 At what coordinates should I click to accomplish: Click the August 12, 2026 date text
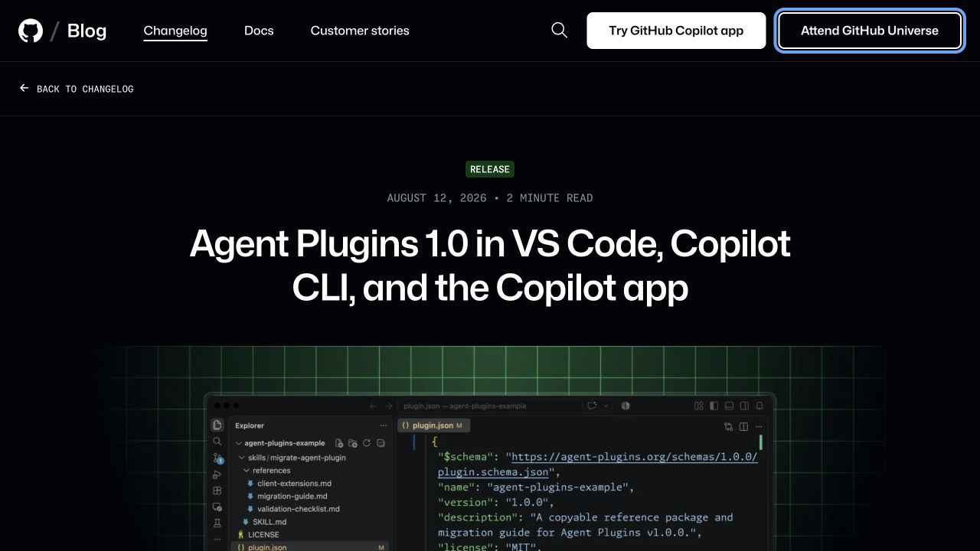coord(436,198)
